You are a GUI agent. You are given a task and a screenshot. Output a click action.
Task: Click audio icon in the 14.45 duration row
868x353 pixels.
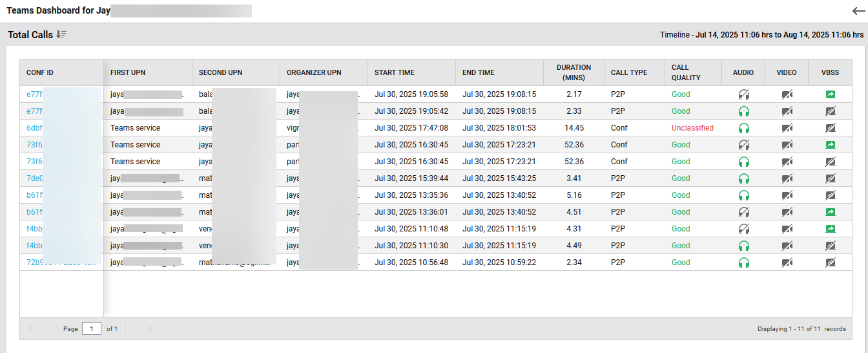tap(743, 128)
